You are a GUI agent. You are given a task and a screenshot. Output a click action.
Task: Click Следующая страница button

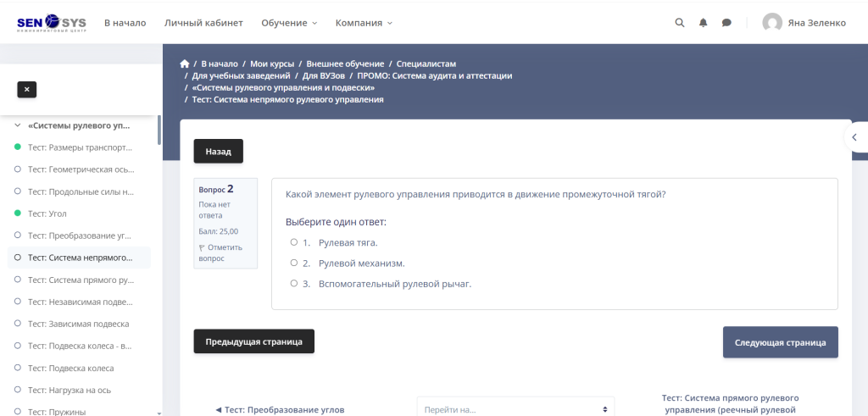tap(780, 342)
